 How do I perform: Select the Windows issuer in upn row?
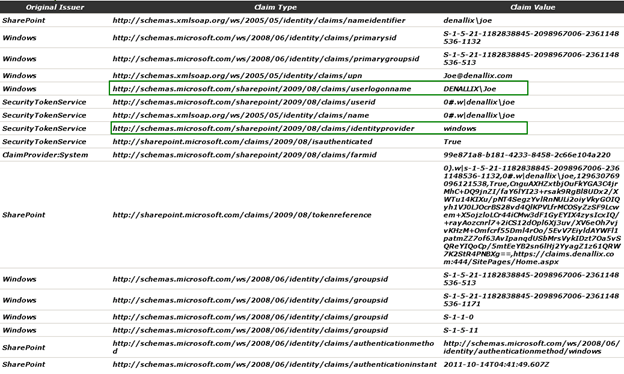click(x=20, y=76)
